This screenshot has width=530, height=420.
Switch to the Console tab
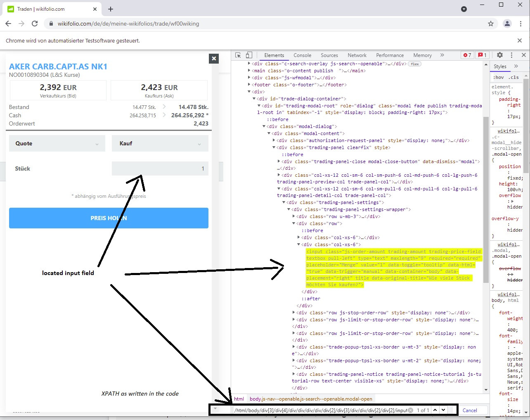click(x=303, y=55)
